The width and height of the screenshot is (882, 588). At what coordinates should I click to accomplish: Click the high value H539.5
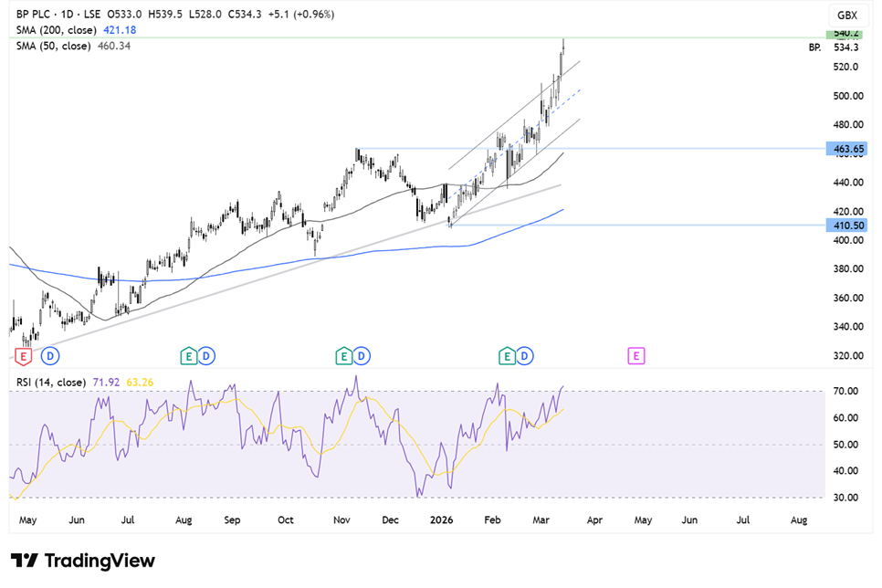(165, 14)
